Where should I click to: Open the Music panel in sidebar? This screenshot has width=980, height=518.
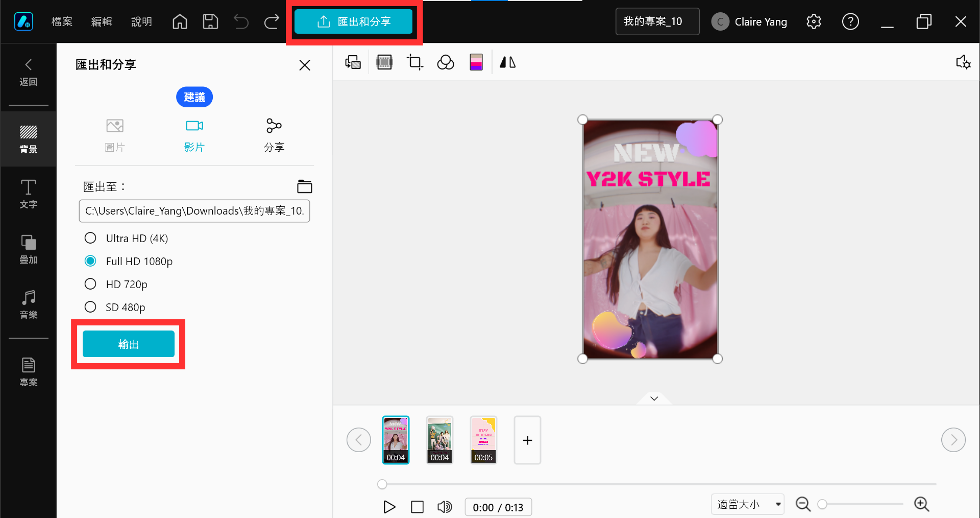point(29,304)
